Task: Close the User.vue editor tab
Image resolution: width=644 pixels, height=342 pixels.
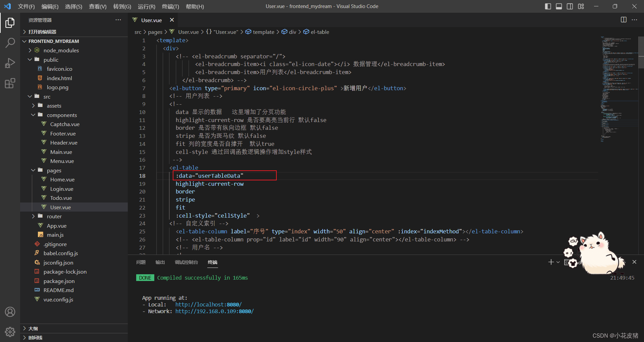Action: click(x=172, y=20)
